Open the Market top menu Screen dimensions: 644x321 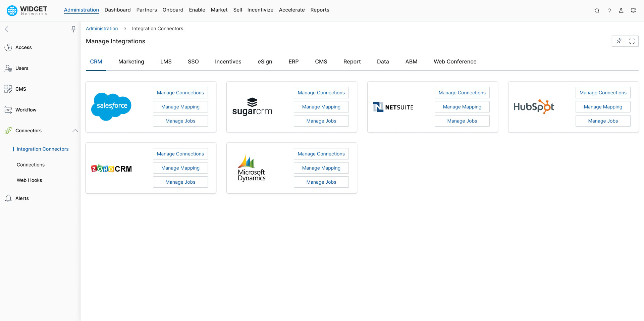point(219,10)
